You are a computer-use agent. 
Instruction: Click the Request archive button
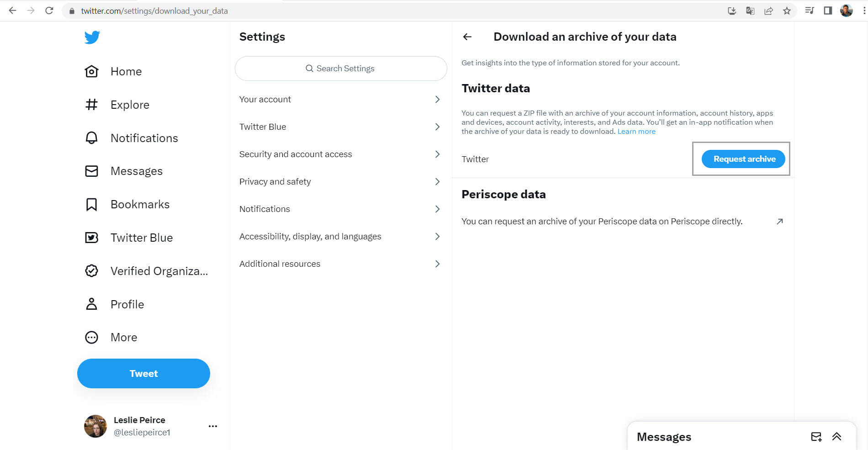pyautogui.click(x=743, y=159)
